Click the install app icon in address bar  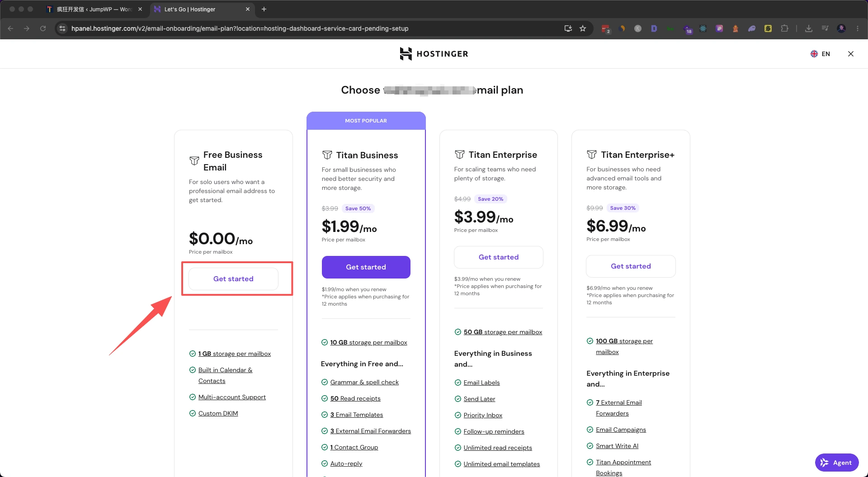click(x=568, y=28)
